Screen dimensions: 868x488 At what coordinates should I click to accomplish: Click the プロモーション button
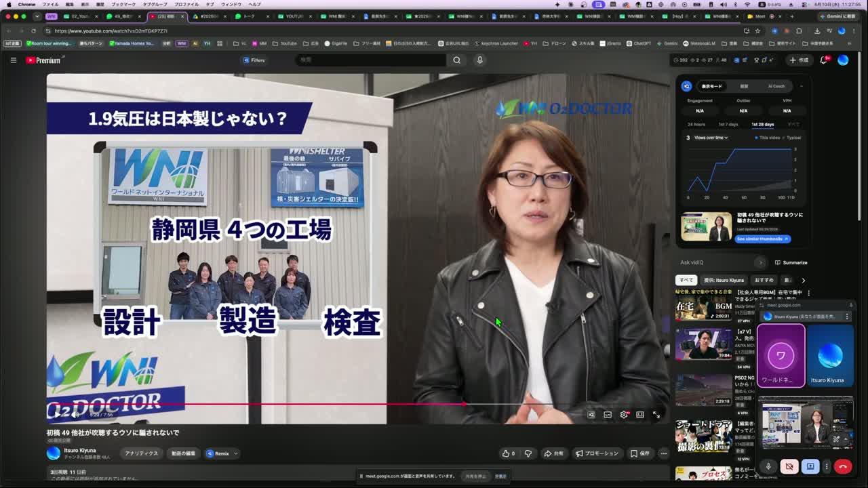(597, 453)
